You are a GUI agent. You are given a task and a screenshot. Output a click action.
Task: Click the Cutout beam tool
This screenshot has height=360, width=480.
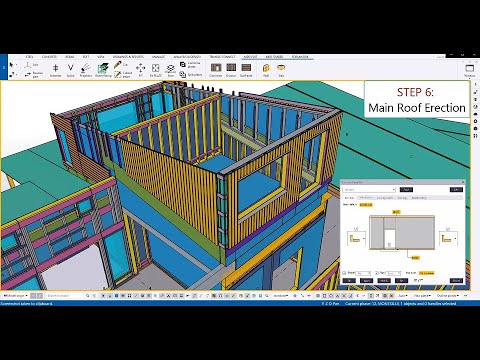(117, 75)
